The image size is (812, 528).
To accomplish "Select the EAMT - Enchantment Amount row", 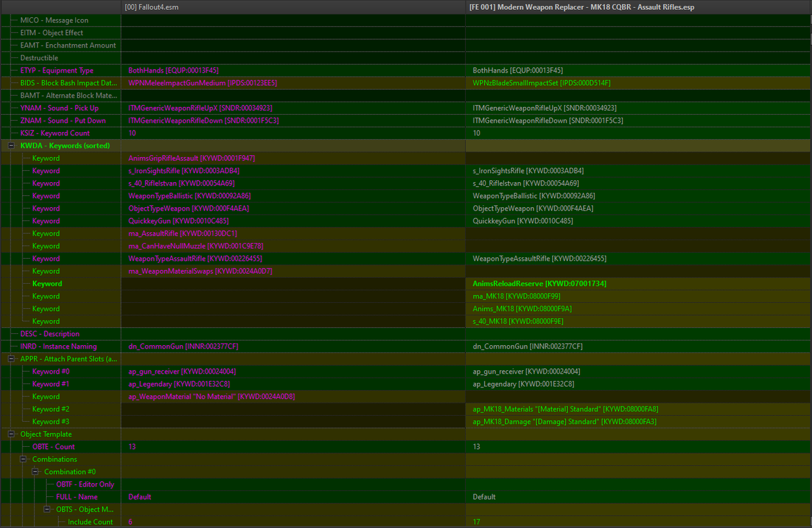I will 406,45.
